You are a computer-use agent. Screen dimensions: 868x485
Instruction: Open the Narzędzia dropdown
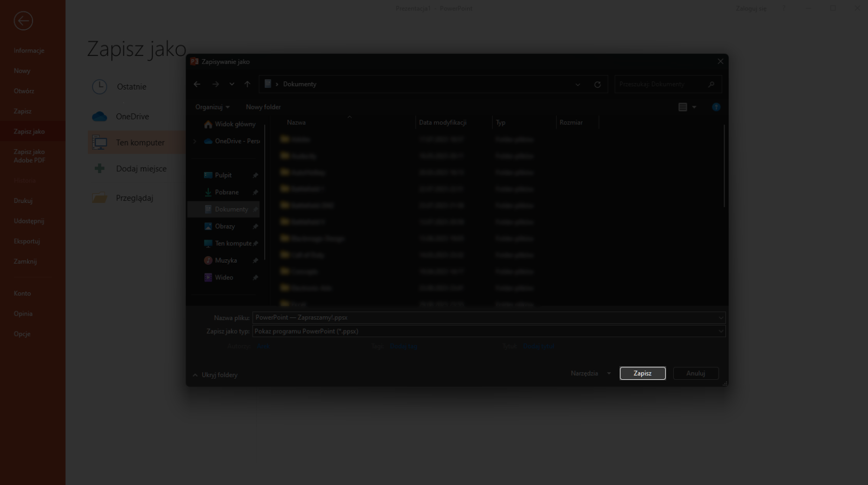click(591, 373)
